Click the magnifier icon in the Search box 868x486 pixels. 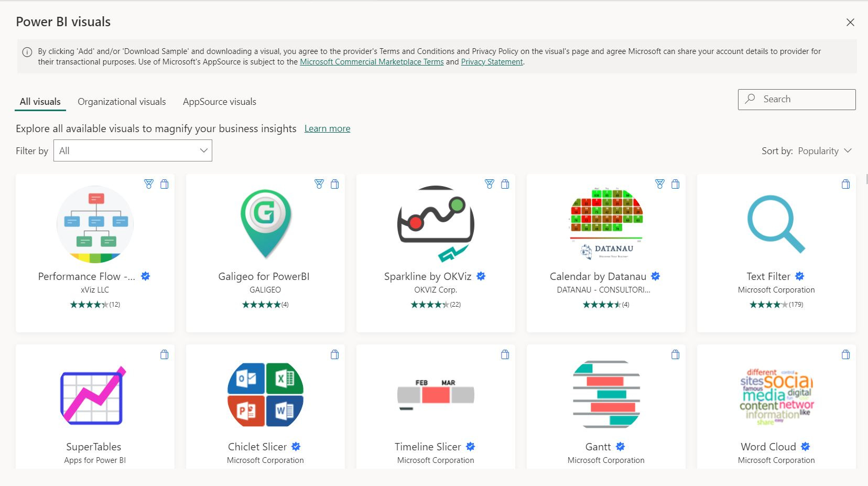click(751, 99)
